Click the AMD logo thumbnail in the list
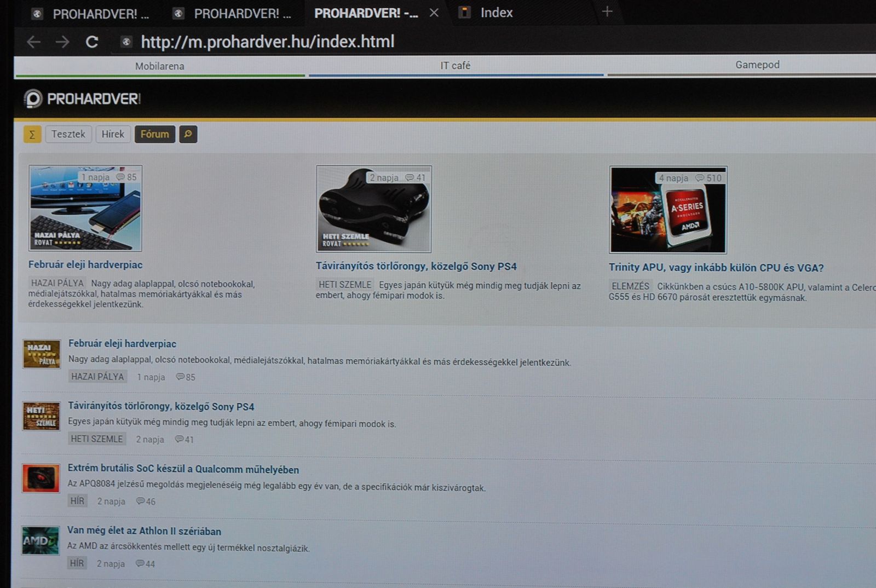This screenshot has width=876, height=588. tap(41, 540)
